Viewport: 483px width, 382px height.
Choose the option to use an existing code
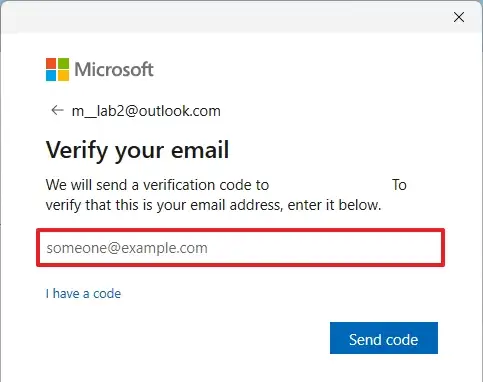coord(83,294)
